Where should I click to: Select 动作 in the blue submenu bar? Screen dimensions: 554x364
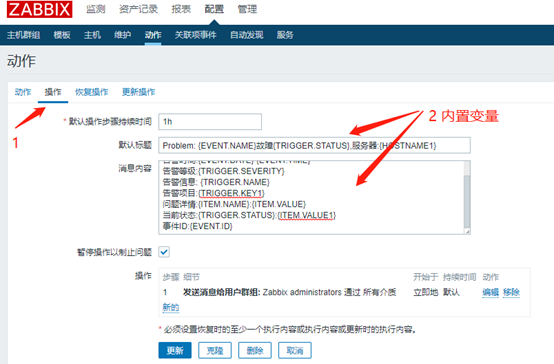153,35
